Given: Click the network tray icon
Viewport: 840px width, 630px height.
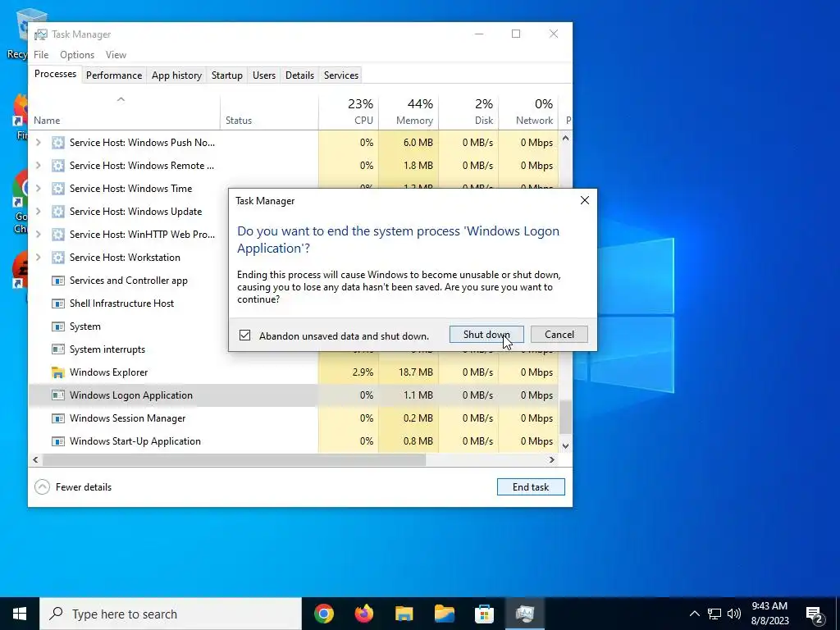Looking at the screenshot, I should tap(714, 614).
